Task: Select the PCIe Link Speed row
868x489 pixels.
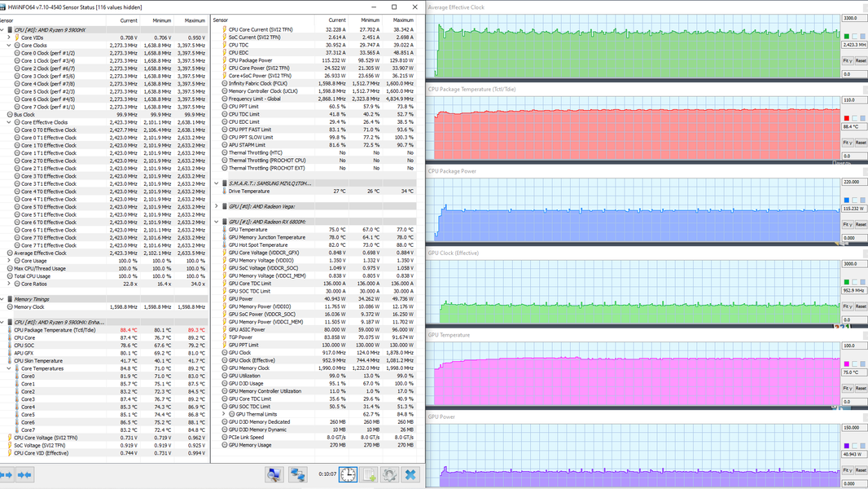Action: 314,438
